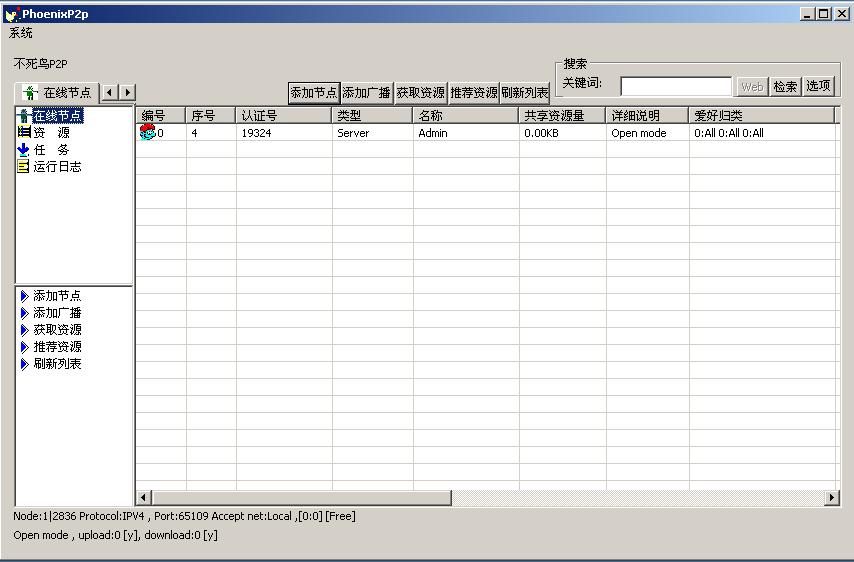Click the 刷新列表 toolbar button
The width and height of the screenshot is (854, 562).
[x=525, y=93]
